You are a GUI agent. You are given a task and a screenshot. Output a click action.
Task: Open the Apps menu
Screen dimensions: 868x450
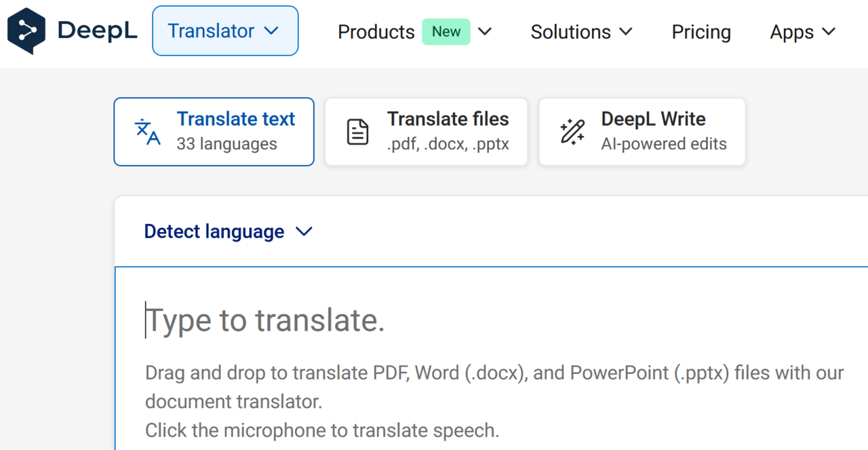791,32
